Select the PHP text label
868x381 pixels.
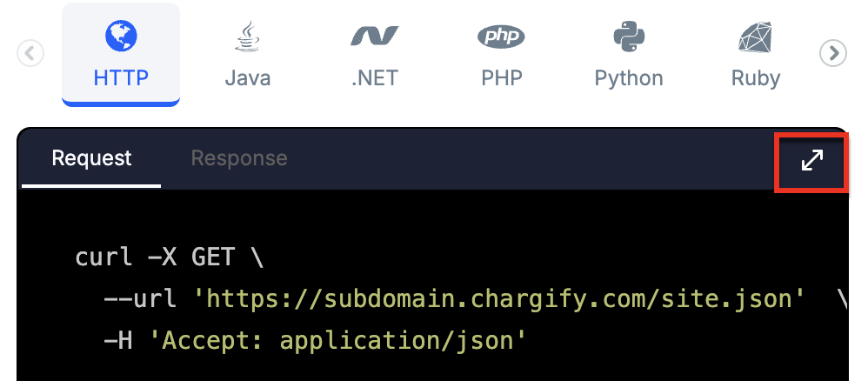(x=502, y=78)
